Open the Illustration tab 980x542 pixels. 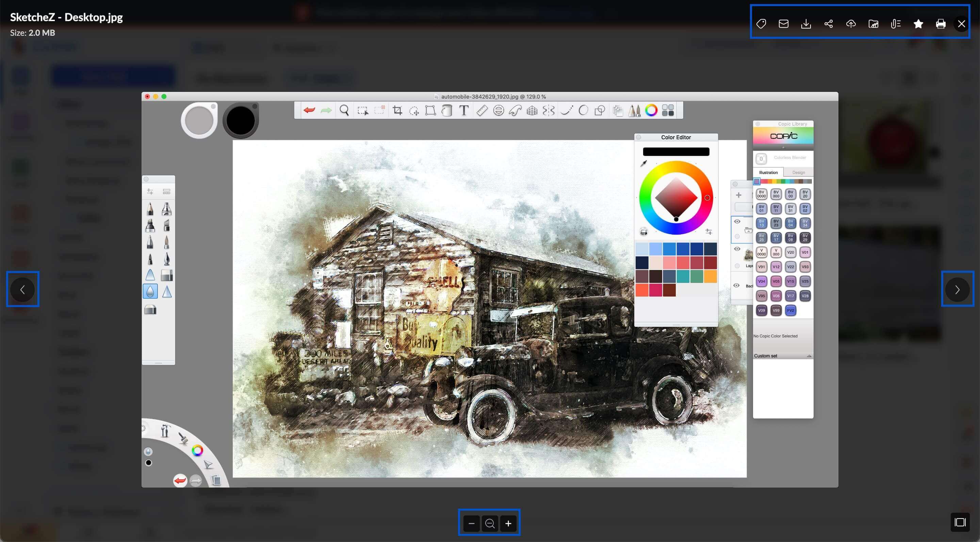click(x=768, y=172)
